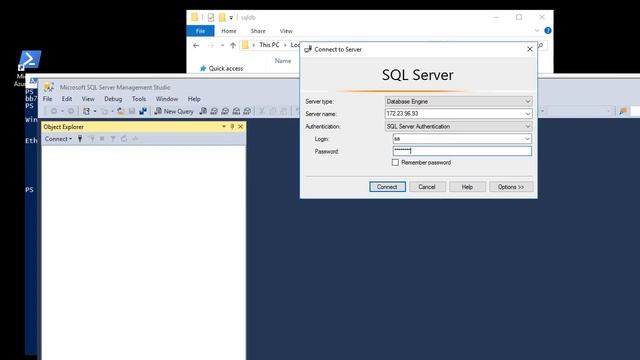
Task: Click the Help button in dialog
Action: point(467,187)
